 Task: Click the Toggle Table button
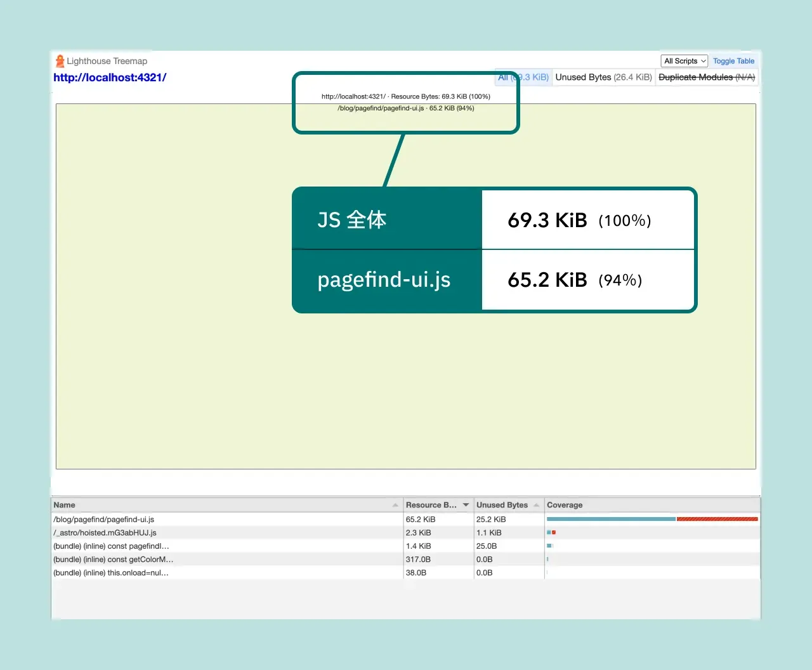pos(733,61)
